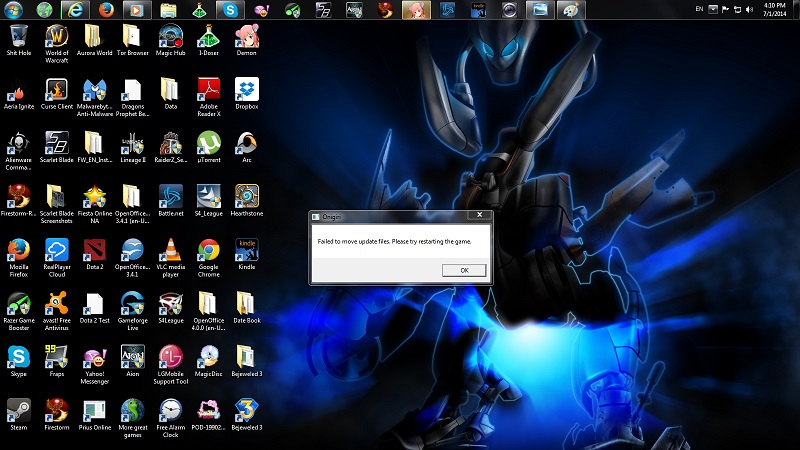Viewport: 800px width, 450px height.
Task: Launch Razer Game Booster from the desktop
Action: point(19,312)
